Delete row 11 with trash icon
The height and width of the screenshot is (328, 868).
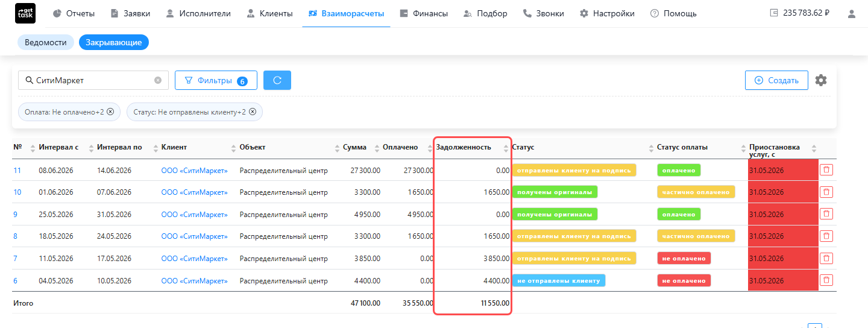pos(826,170)
